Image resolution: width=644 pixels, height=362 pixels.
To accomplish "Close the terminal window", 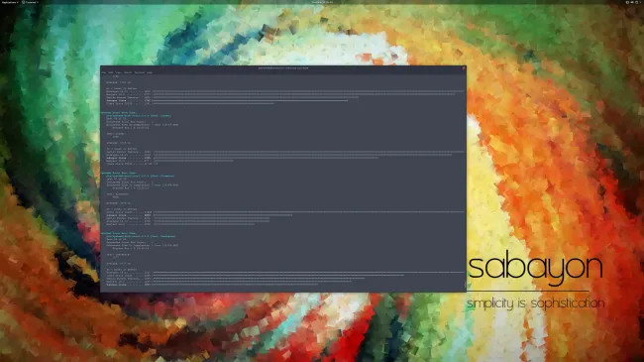I will [464, 68].
